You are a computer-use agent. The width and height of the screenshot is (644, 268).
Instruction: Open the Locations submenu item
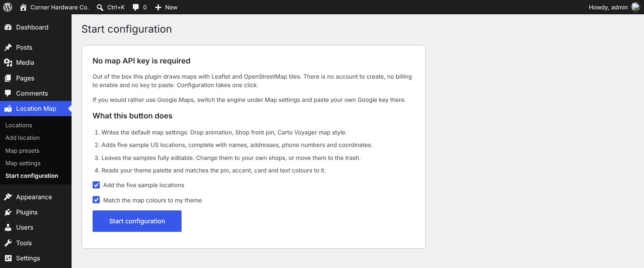[x=19, y=126]
